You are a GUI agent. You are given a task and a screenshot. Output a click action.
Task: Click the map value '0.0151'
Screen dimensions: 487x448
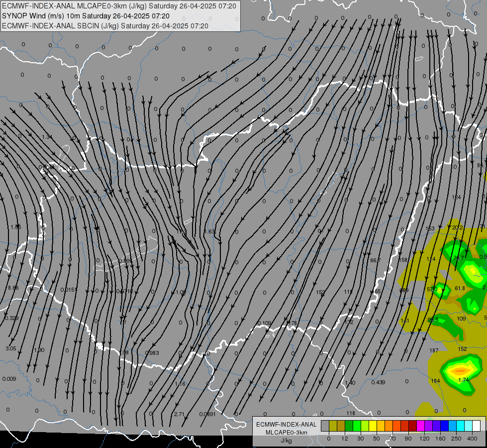click(68, 290)
